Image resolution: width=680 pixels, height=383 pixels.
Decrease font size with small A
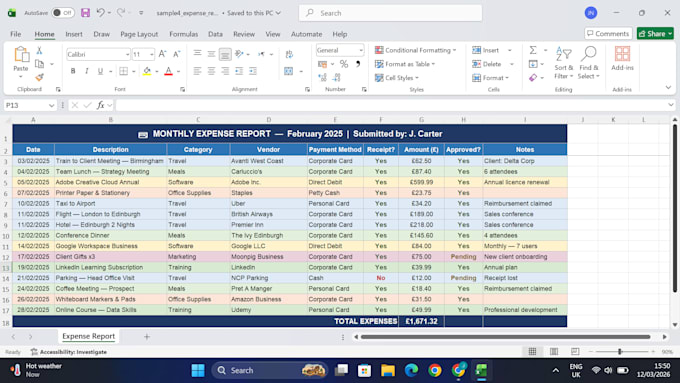[177, 54]
